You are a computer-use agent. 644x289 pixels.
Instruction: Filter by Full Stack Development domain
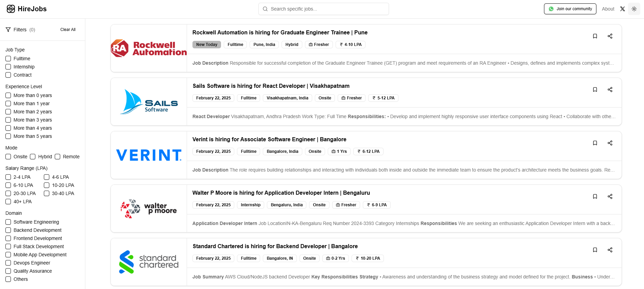(x=8, y=246)
